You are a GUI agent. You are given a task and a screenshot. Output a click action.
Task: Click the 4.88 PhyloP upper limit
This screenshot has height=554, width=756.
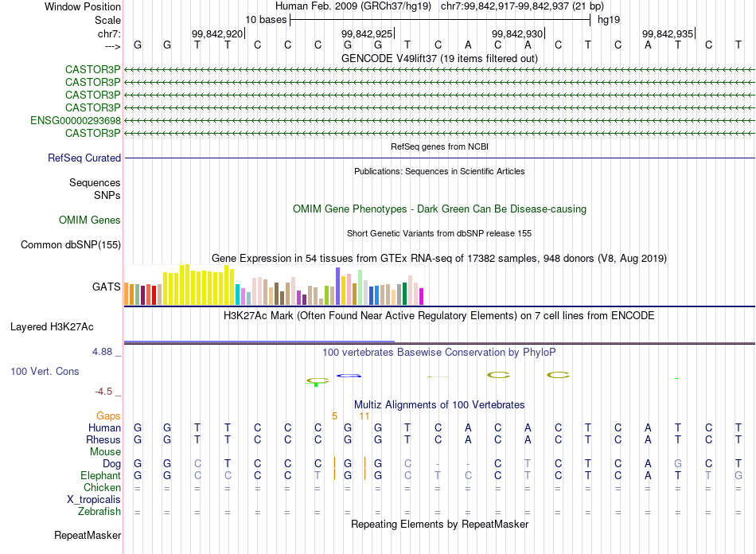pyautogui.click(x=102, y=352)
